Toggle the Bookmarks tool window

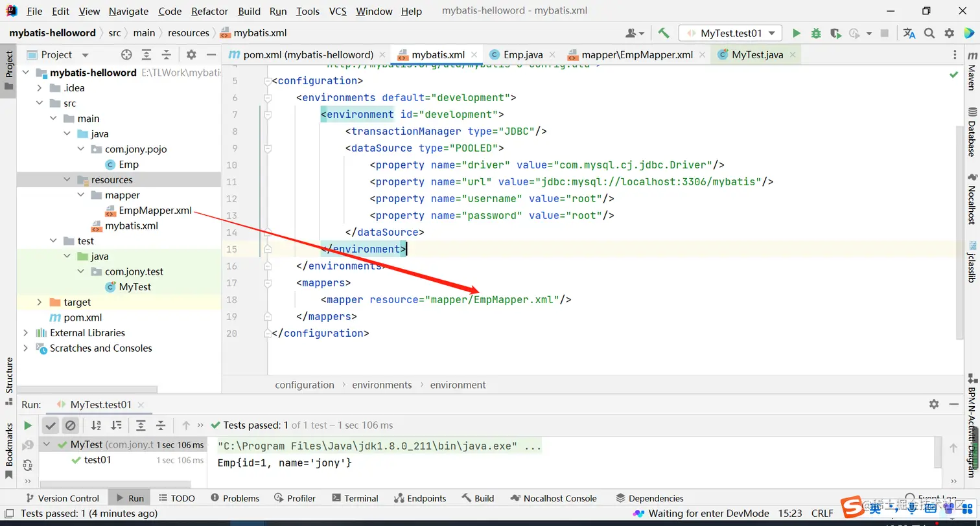(9, 450)
